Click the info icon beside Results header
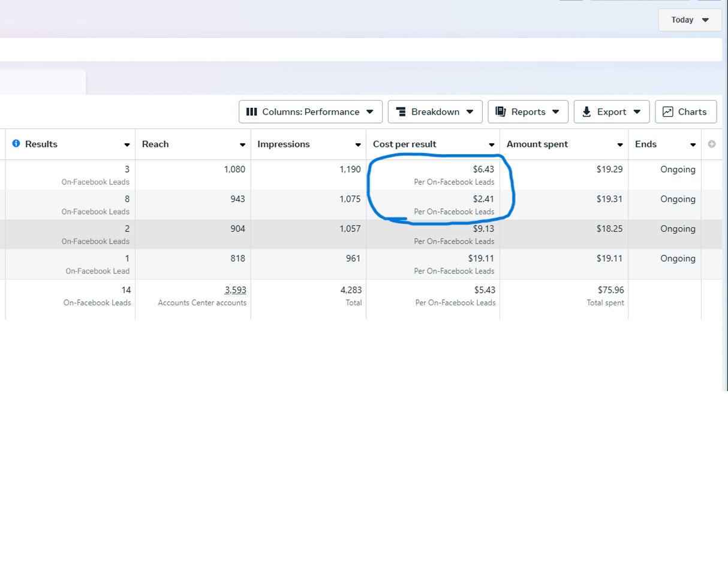This screenshot has width=728, height=562. pyautogui.click(x=16, y=144)
